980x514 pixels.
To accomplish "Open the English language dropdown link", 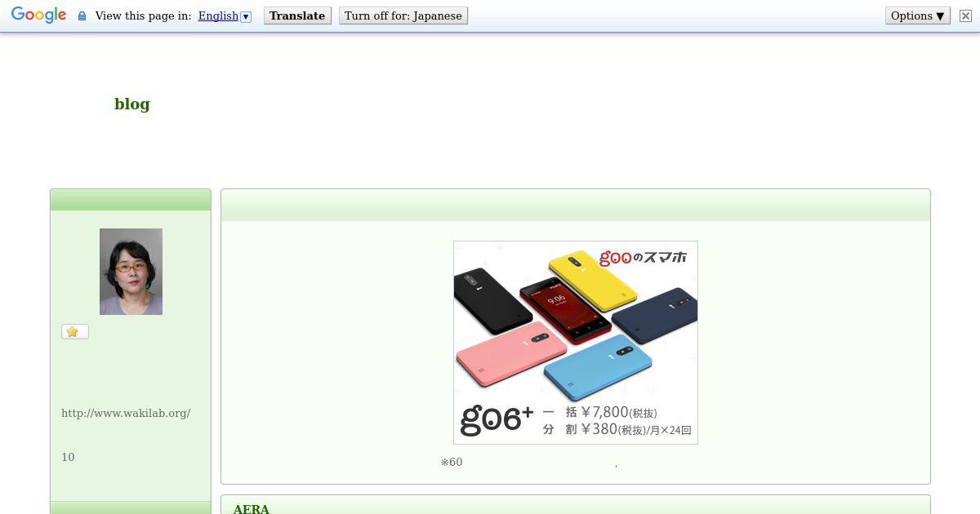I will tap(218, 16).
